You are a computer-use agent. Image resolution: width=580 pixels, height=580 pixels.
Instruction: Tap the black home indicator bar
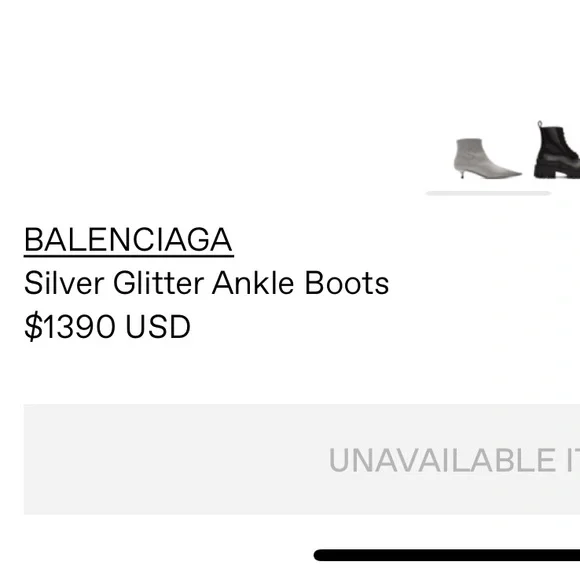pos(447,555)
